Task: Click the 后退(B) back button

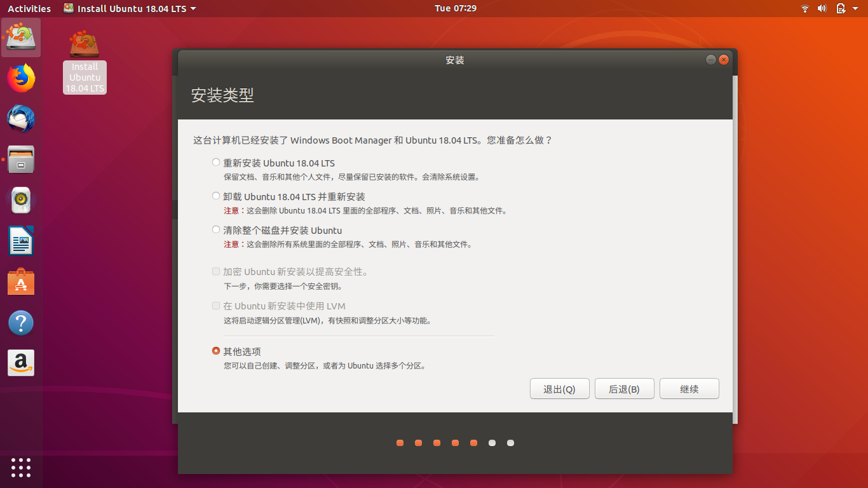Action: (x=625, y=389)
